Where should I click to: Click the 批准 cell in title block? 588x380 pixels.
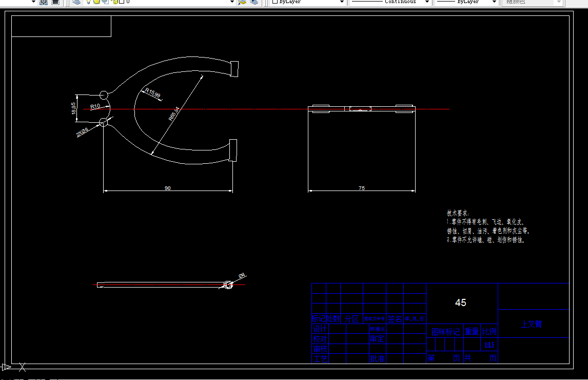coord(377,358)
